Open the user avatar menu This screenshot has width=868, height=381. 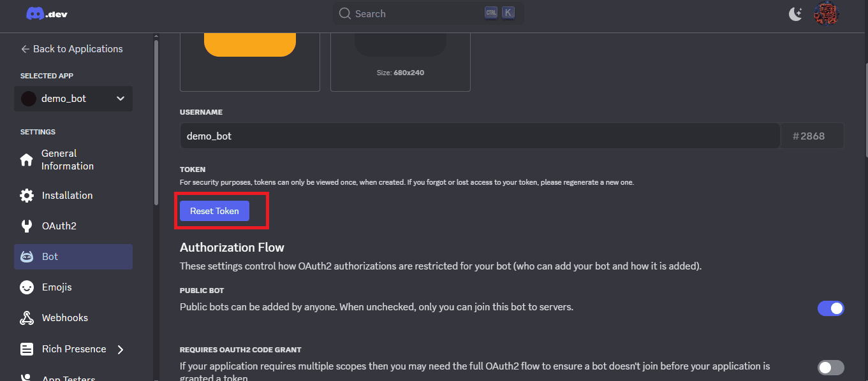826,13
